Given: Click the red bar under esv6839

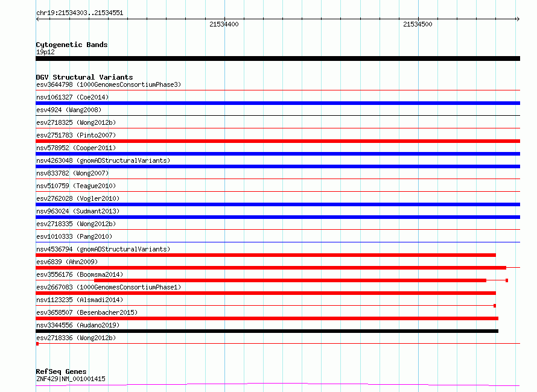Looking at the screenshot, I should pos(271,268).
